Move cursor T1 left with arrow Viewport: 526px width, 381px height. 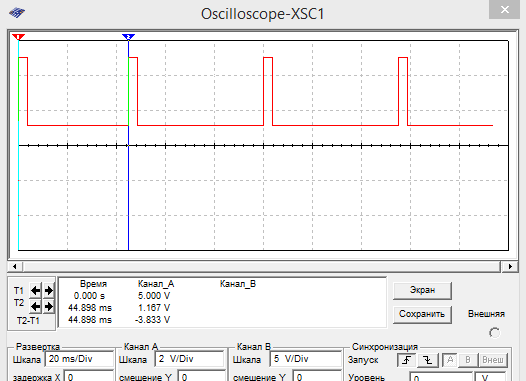point(36,290)
